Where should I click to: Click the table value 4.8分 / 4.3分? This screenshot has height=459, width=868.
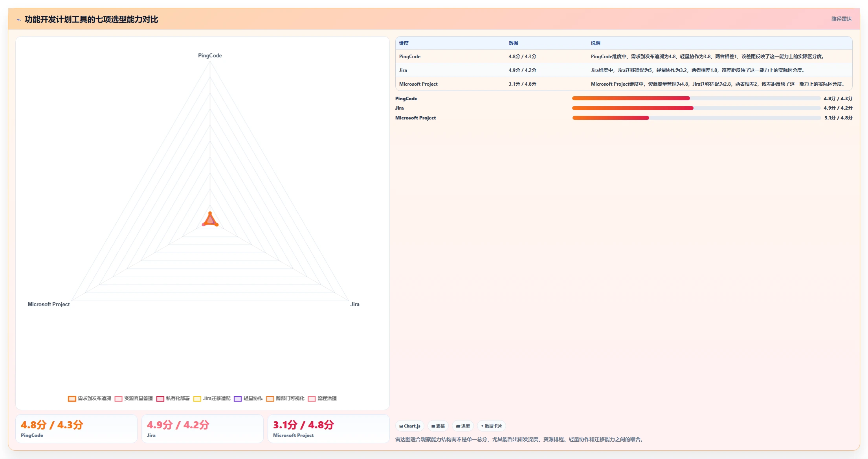click(x=522, y=57)
